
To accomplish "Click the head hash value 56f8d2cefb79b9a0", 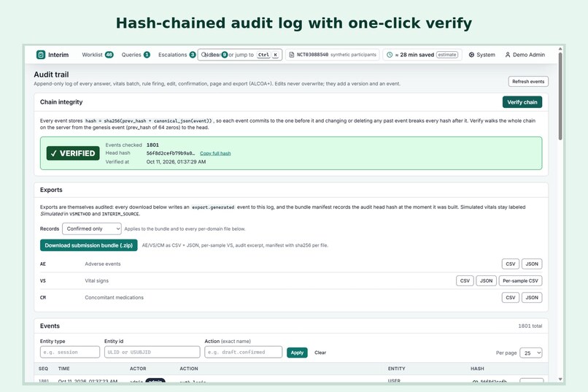I will pyautogui.click(x=171, y=153).
